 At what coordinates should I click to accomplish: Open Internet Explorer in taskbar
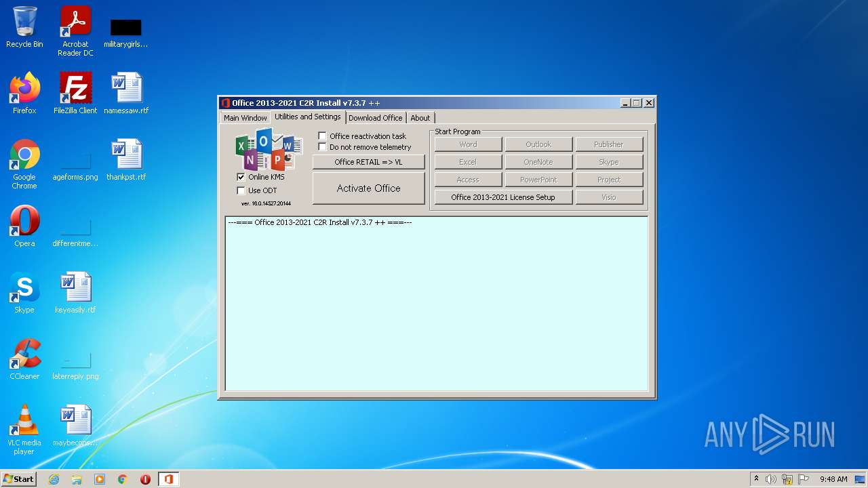(54, 479)
